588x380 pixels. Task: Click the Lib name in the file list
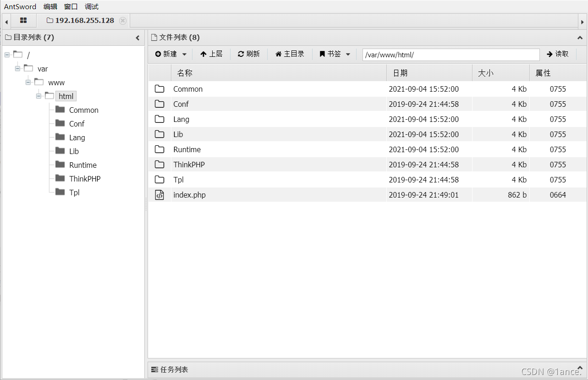click(x=178, y=134)
